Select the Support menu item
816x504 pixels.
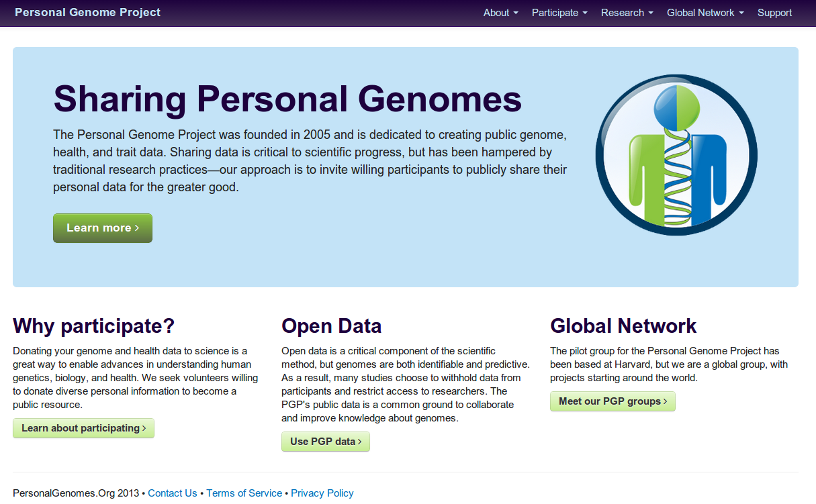(774, 13)
